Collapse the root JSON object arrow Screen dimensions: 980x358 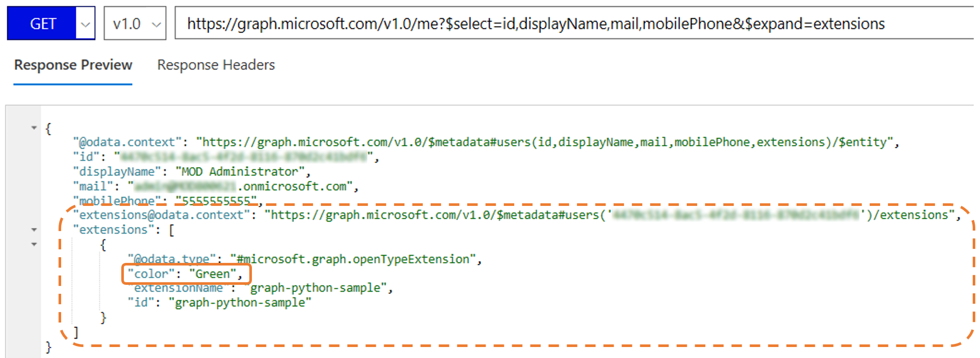click(34, 128)
